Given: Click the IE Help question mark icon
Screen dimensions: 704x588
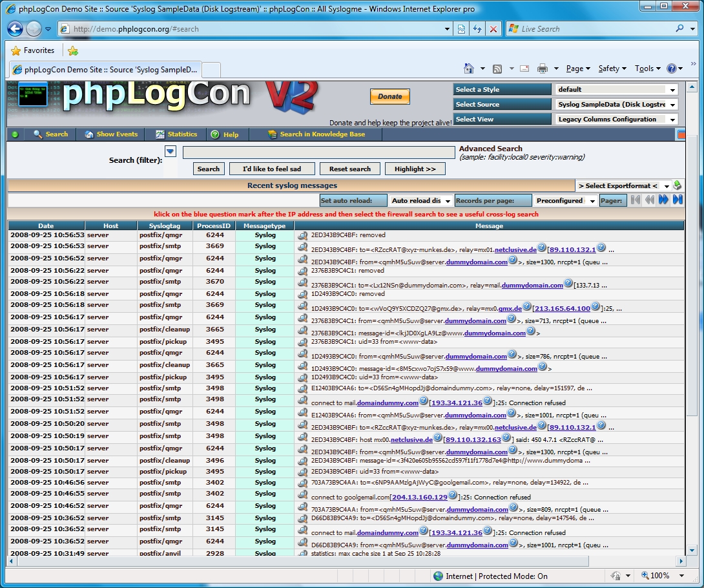Looking at the screenshot, I should (672, 68).
